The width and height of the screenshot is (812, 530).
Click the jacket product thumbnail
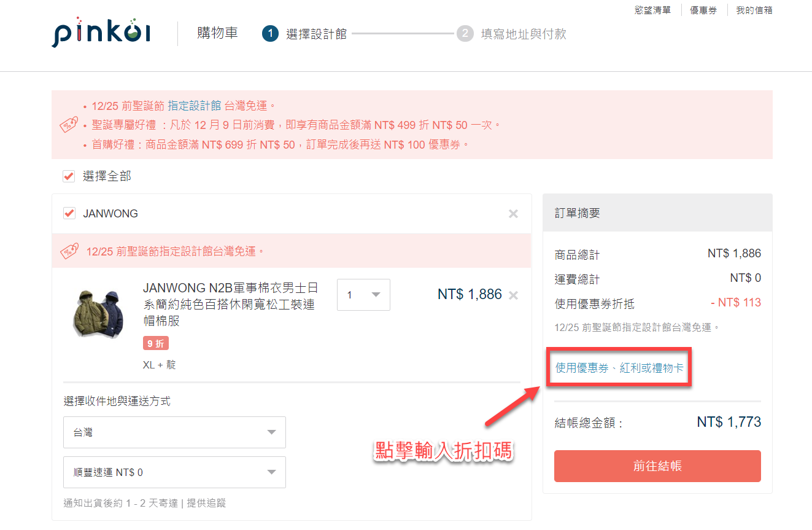click(98, 313)
